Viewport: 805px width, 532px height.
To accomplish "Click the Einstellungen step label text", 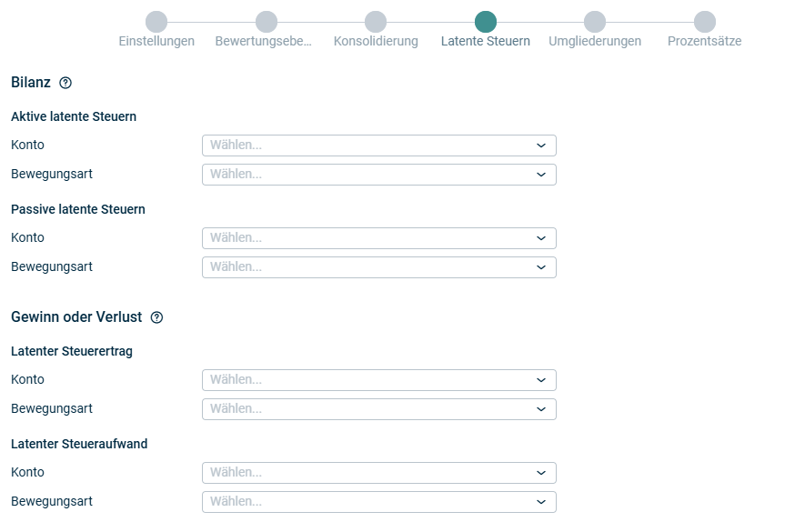I will [x=156, y=42].
